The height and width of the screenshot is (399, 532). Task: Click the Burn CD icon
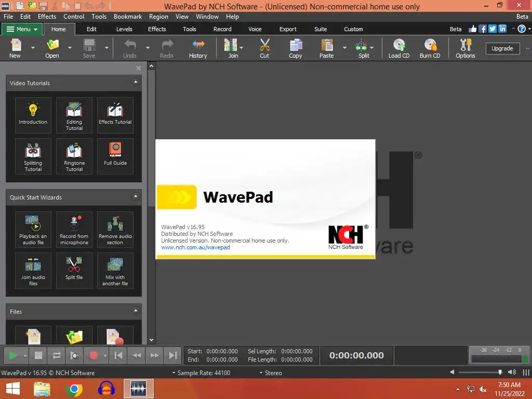430,48
